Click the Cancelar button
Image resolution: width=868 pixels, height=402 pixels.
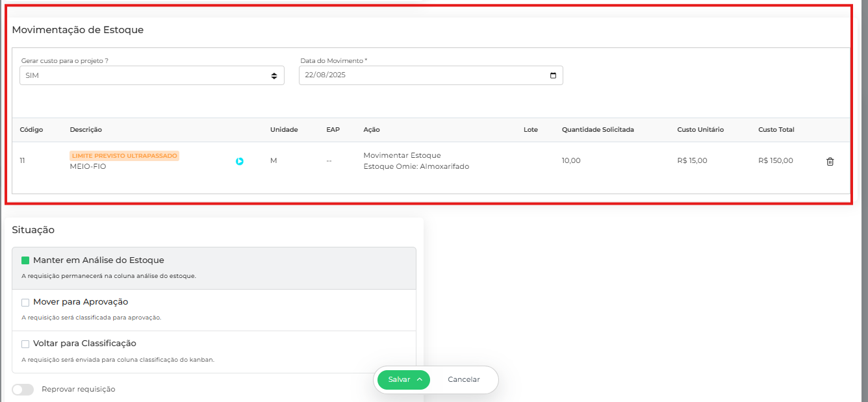coord(464,379)
